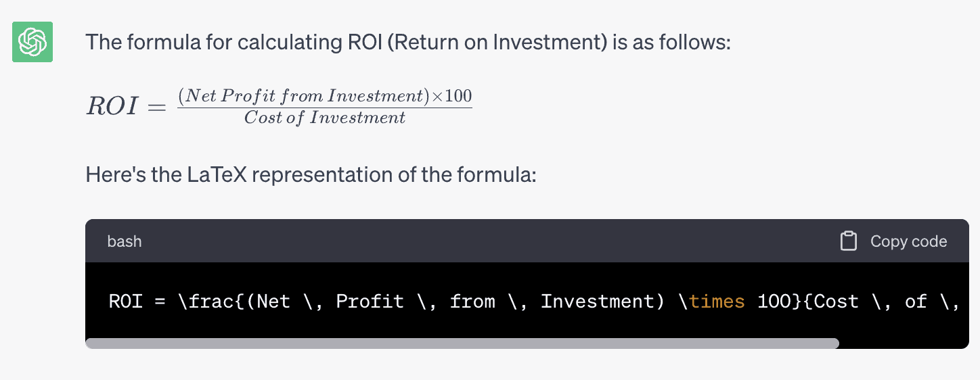The height and width of the screenshot is (380, 980).
Task: Click the orange \times keyword in code
Action: click(x=711, y=301)
